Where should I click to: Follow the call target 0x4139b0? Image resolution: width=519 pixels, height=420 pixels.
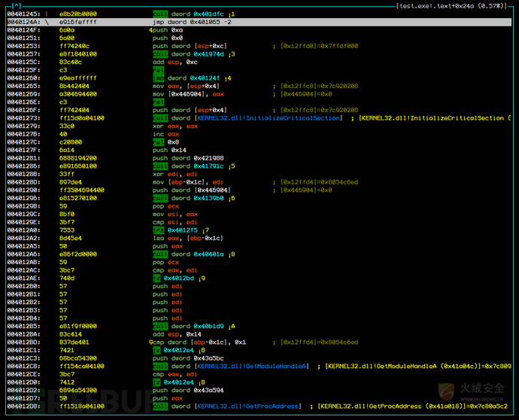(x=208, y=198)
